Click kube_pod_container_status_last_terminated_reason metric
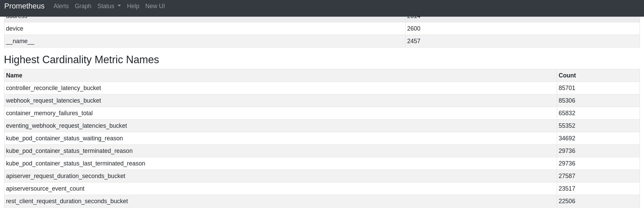This screenshot has width=644, height=211. (x=75, y=163)
